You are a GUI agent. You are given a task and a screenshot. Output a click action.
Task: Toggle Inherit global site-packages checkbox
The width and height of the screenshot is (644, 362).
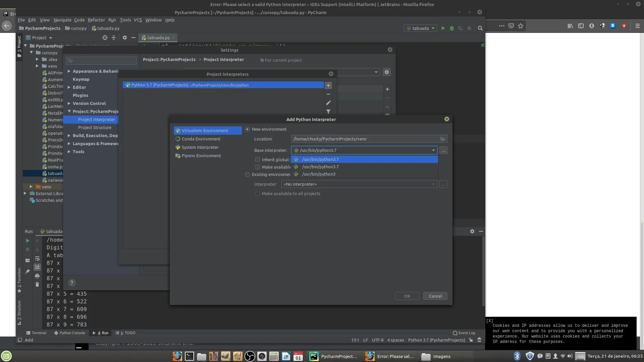(x=258, y=160)
